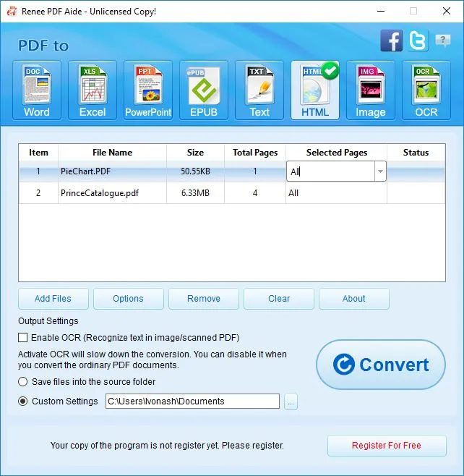The image size is (464, 476).
Task: Click the Clear button
Action: coord(279,299)
